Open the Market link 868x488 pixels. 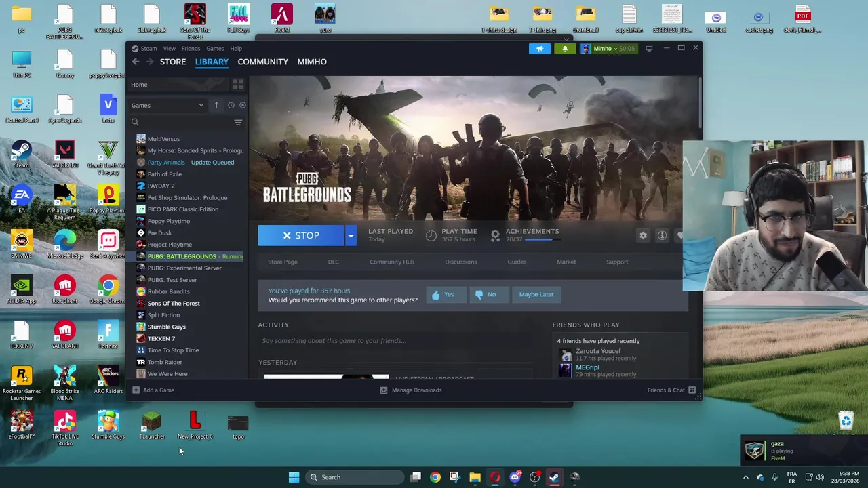(566, 262)
